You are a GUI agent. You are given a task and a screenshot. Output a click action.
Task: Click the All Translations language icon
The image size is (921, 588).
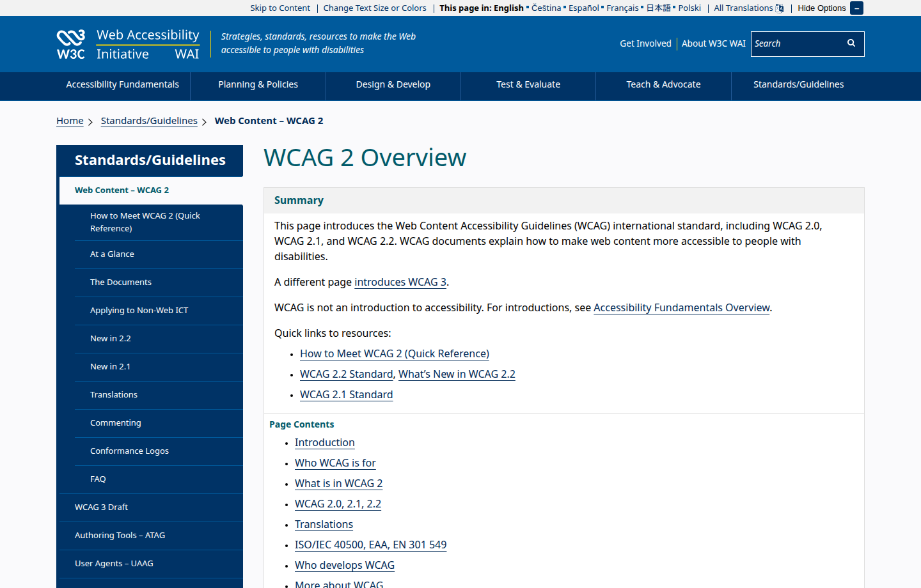point(780,8)
